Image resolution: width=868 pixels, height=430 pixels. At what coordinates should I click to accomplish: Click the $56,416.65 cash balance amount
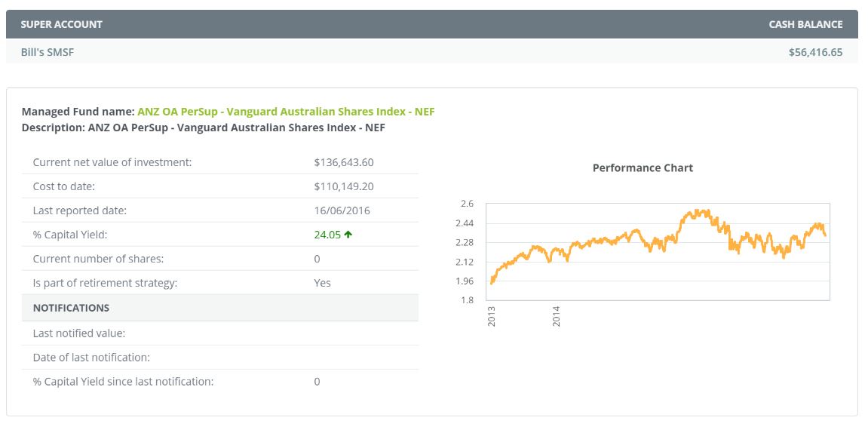point(815,52)
